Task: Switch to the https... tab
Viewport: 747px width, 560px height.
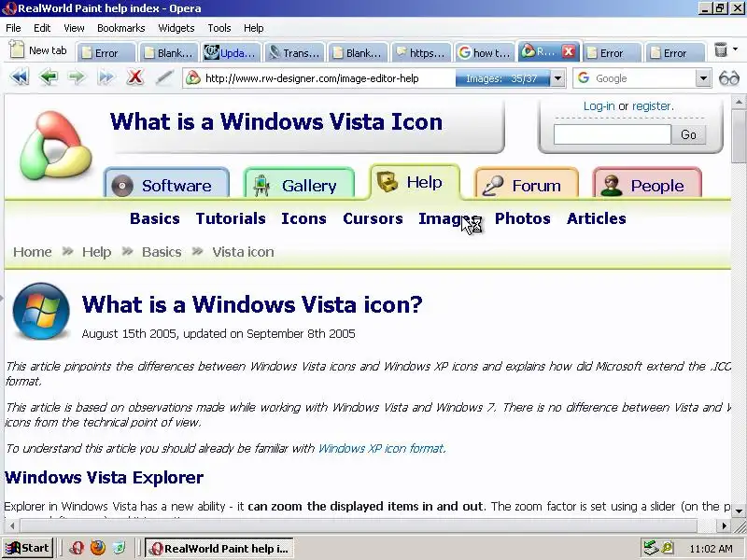Action: [421, 53]
